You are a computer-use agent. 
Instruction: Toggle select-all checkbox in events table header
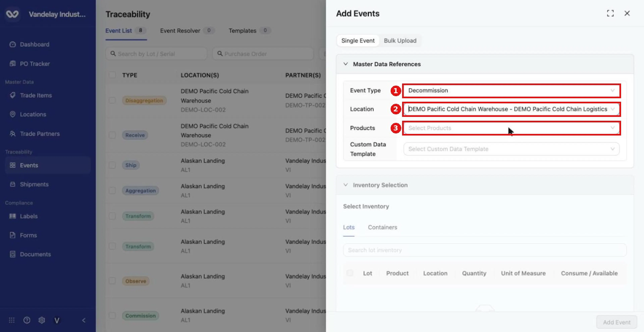pos(112,75)
